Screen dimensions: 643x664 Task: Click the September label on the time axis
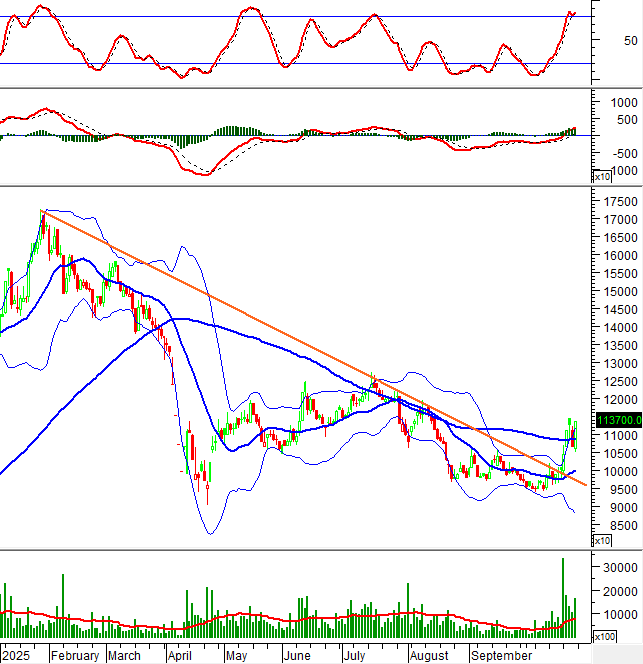(x=501, y=656)
